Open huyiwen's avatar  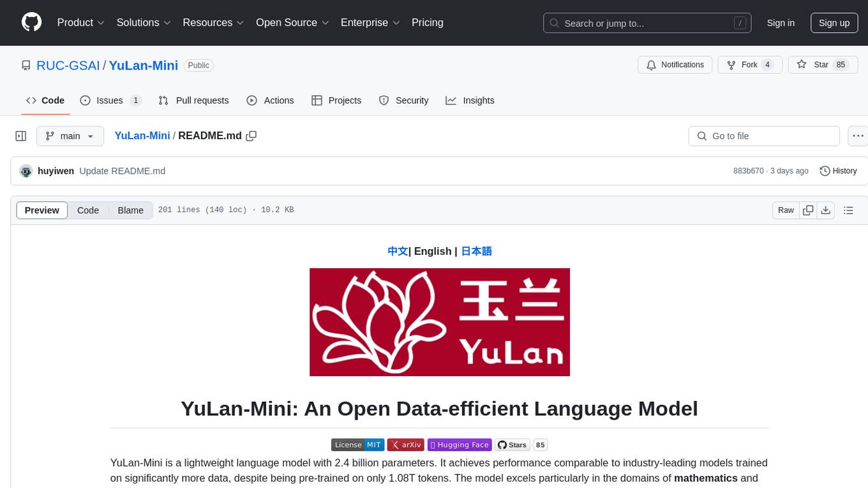tap(26, 171)
